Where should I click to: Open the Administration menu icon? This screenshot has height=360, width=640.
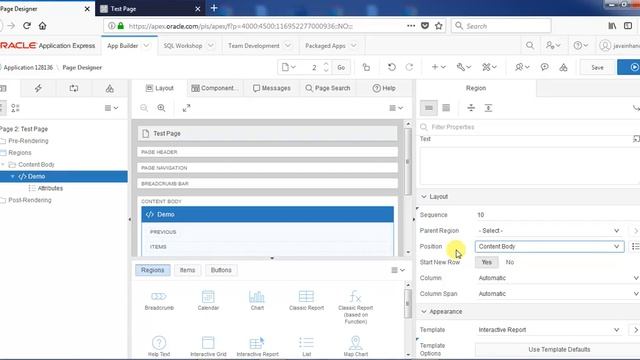tap(553, 45)
